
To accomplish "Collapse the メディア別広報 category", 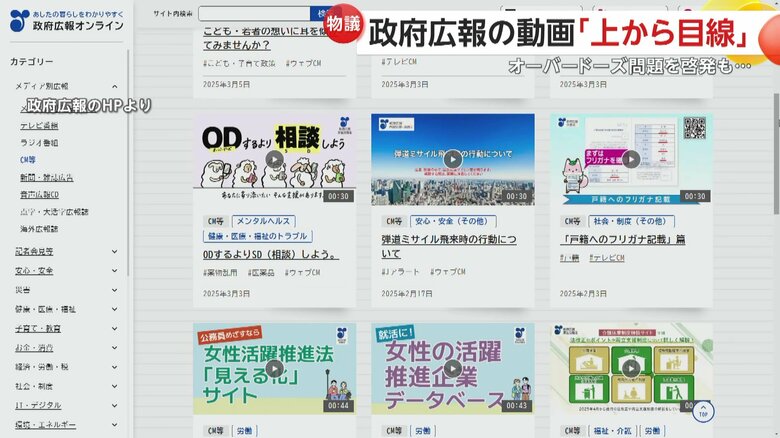I will click(x=115, y=87).
